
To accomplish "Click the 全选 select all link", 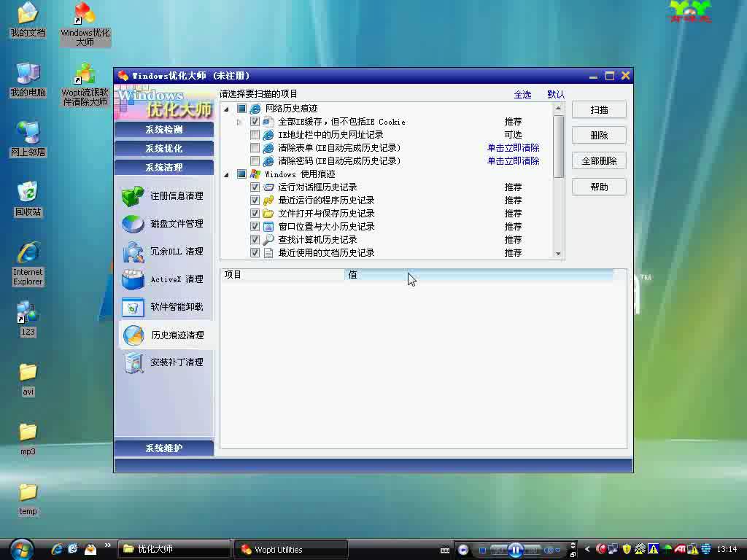I will 522,95.
